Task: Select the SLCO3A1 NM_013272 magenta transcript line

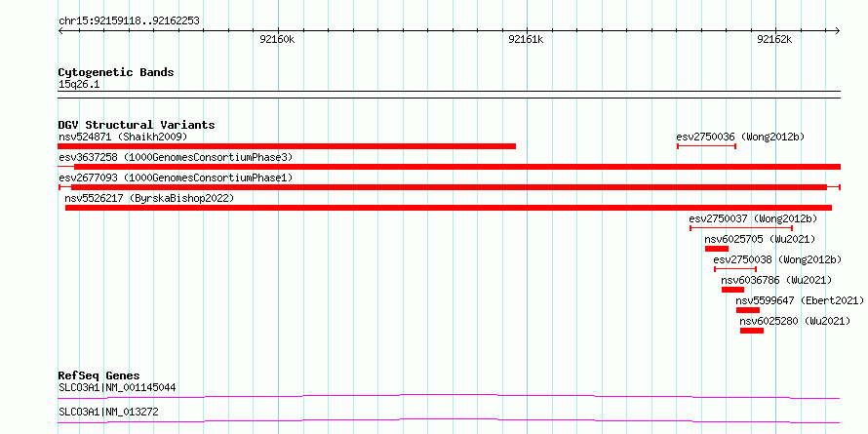Action: point(449,420)
